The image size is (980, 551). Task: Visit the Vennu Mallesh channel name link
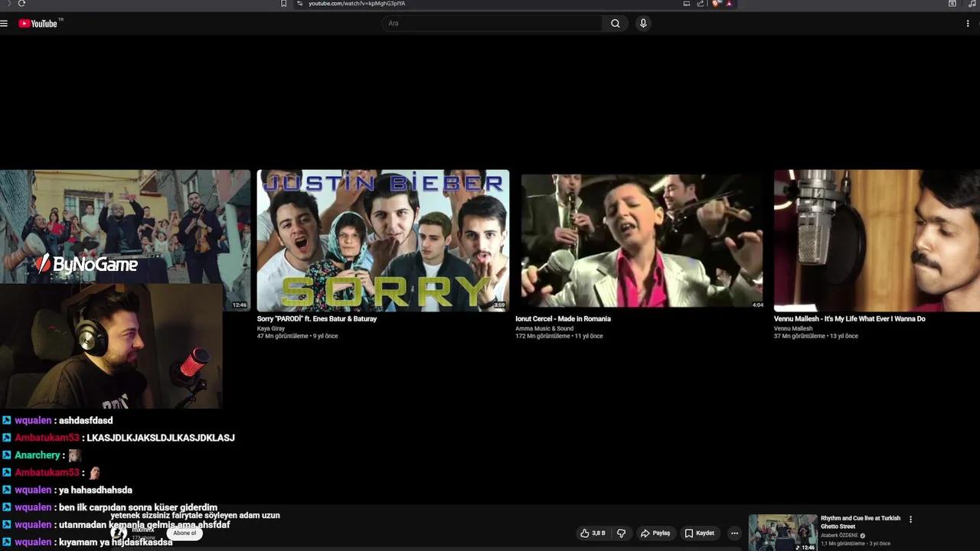793,328
